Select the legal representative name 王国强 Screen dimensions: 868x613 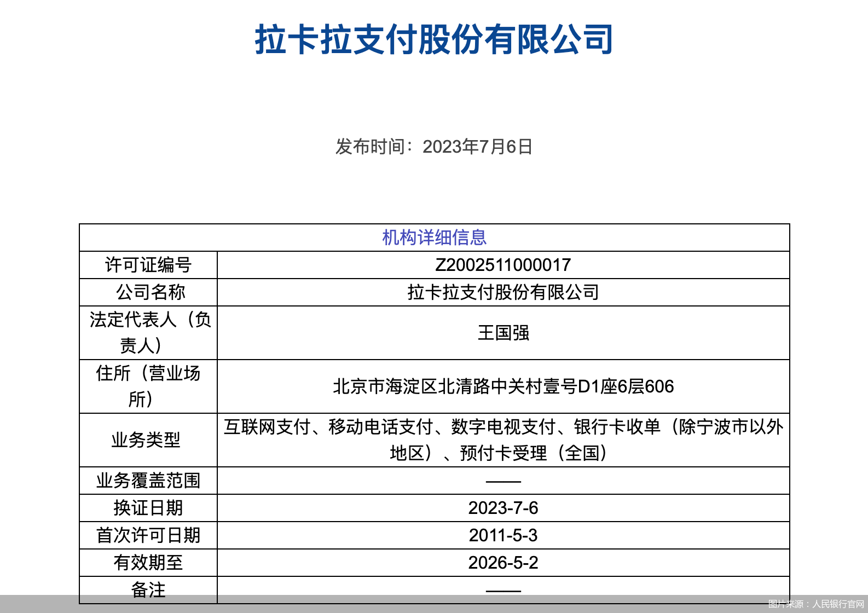[503, 333]
